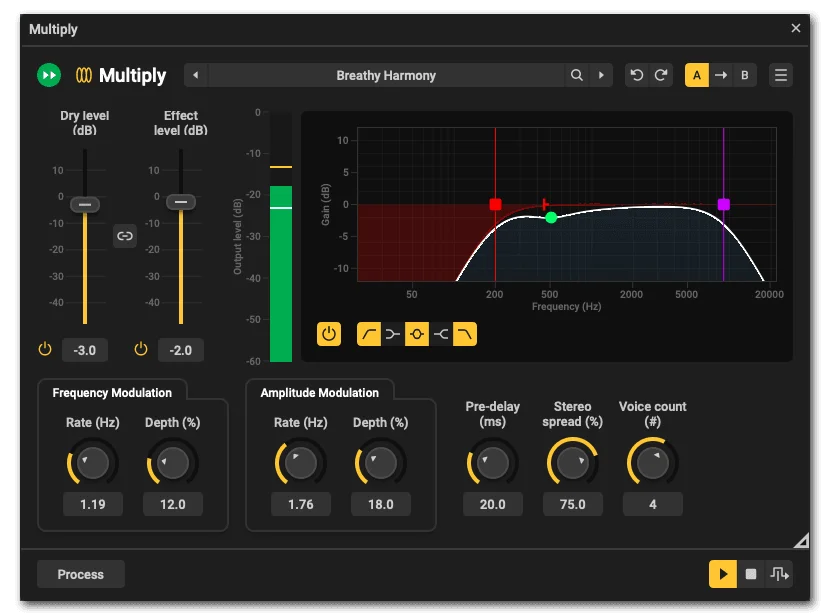Redo the last change
This screenshot has height=616, width=830.
tap(661, 75)
